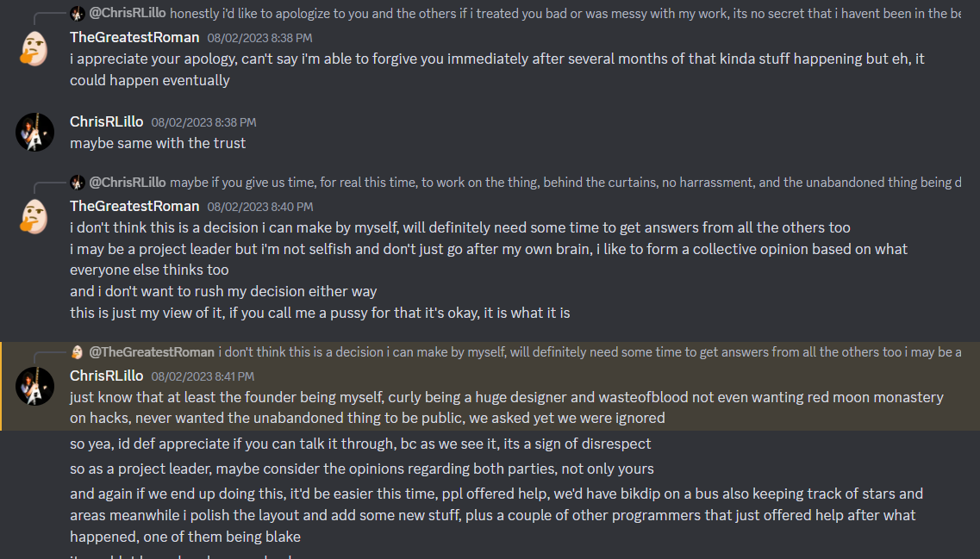
Task: Click the small reply avatar beside the top @ChrisRLillo
Action: (78, 13)
